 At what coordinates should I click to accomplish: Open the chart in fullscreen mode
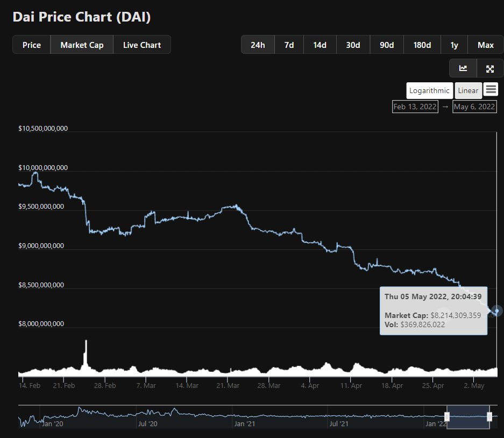490,68
